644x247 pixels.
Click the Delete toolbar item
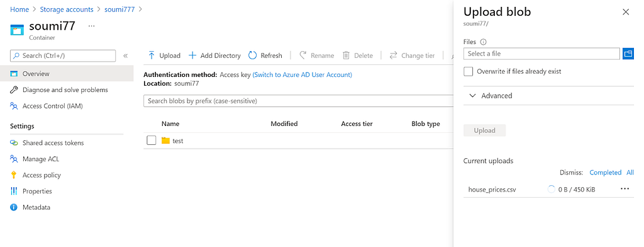coord(358,55)
